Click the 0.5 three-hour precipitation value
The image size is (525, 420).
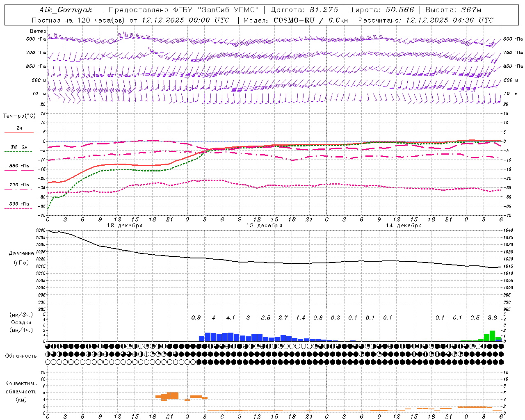pyautogui.click(x=475, y=318)
